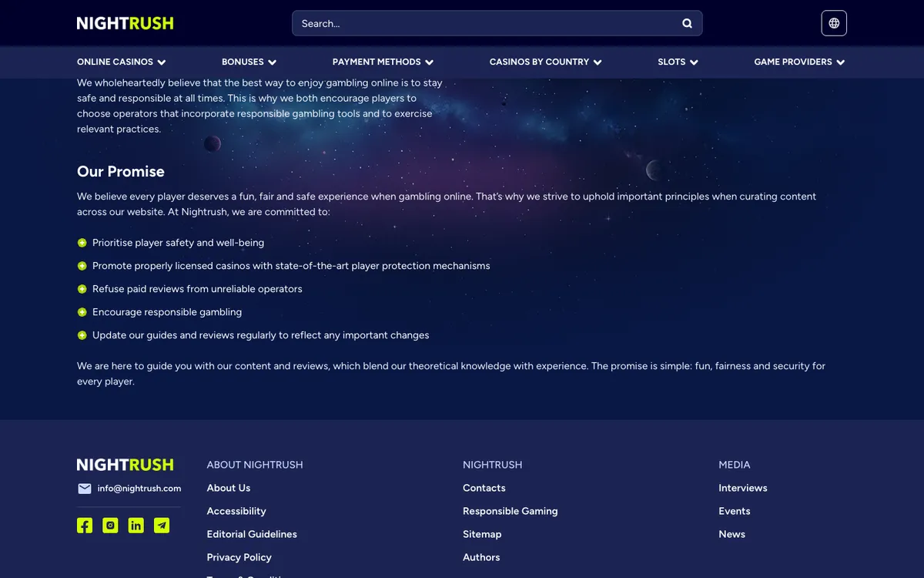Open the Instagram social icon

[110, 526]
